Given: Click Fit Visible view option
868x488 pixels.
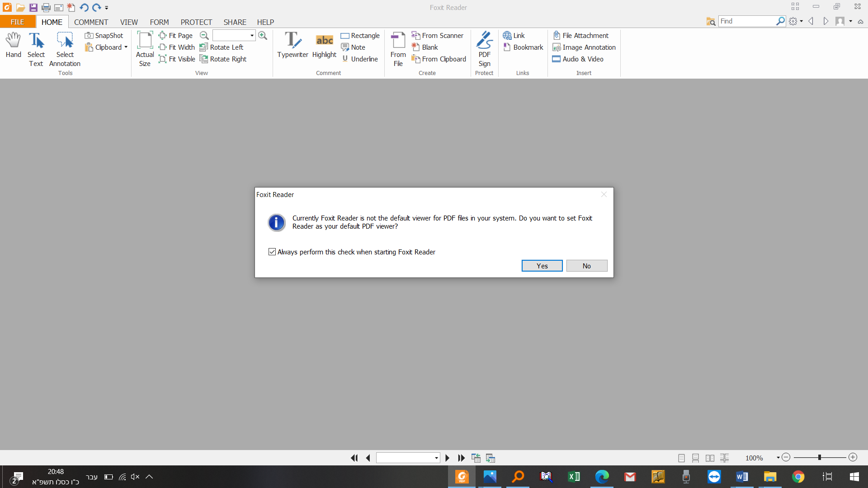Looking at the screenshot, I should click(x=177, y=59).
